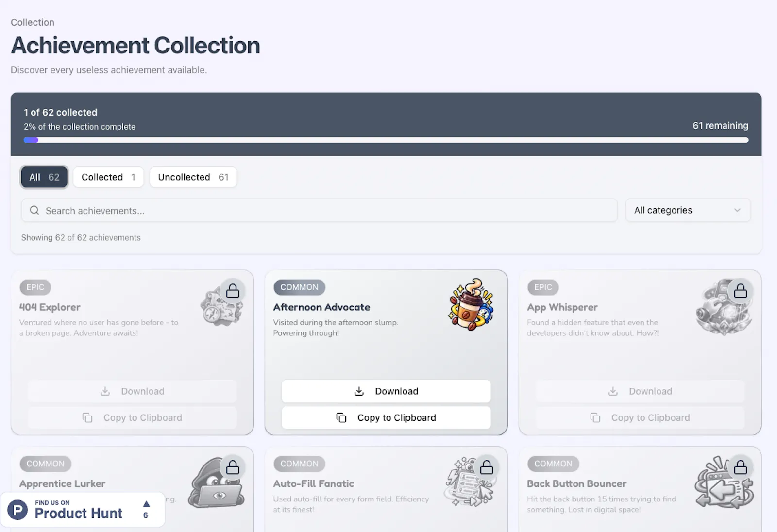Click the download icon on Afternoon Advocate card
The image size is (777, 532).
(x=359, y=391)
